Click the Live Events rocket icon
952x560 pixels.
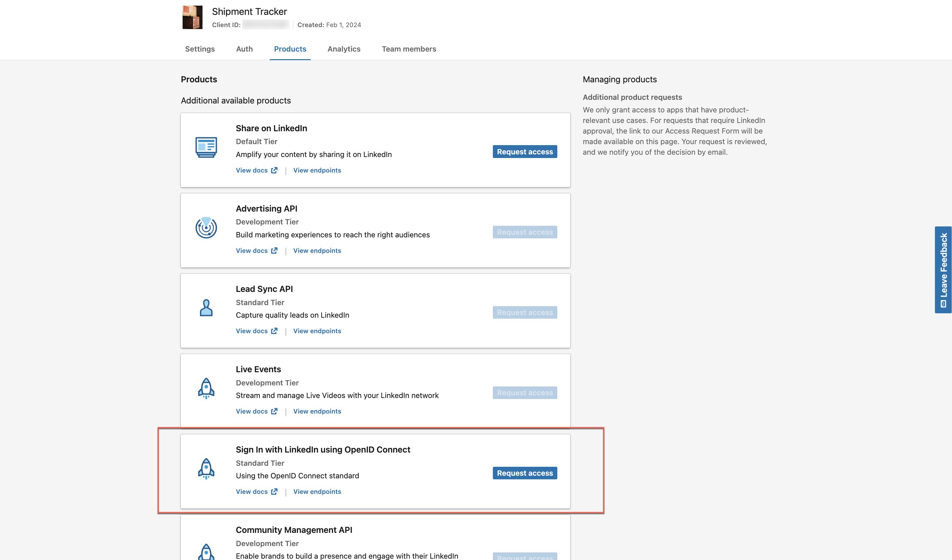pos(206,388)
